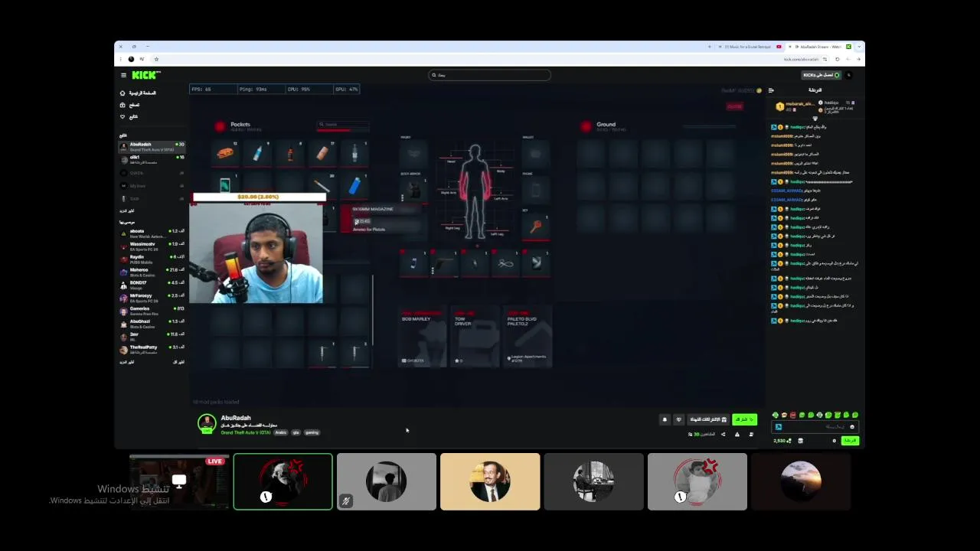Switch to the AbuRadah Stream browser tab
The width and height of the screenshot is (980, 551).
pyautogui.click(x=819, y=47)
